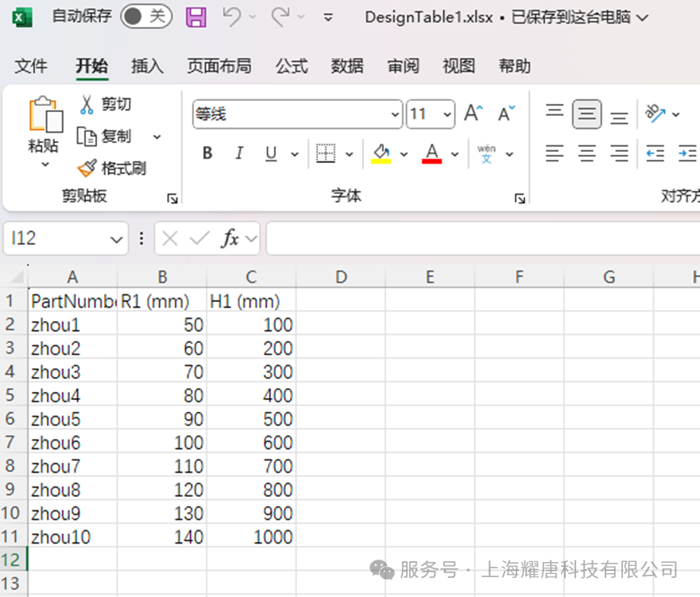The height and width of the screenshot is (597, 700).
Task: Open the 文件 menu
Action: tap(31, 66)
